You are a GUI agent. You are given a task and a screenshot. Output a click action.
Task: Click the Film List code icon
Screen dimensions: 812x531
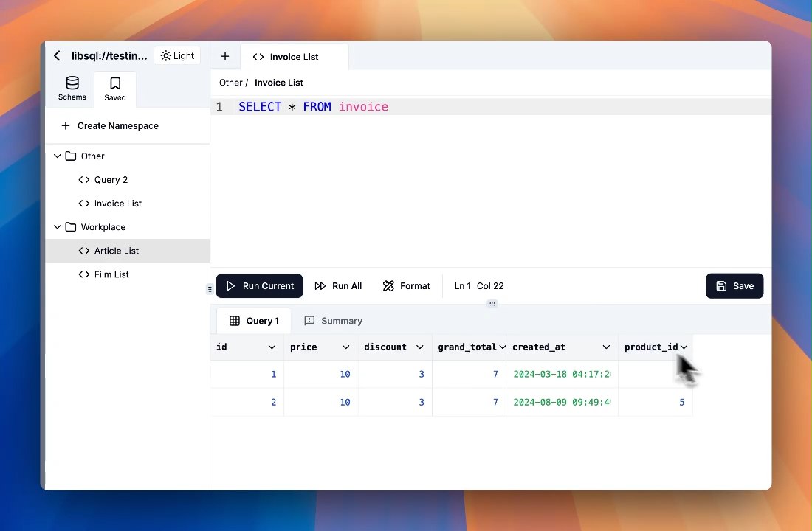point(84,274)
